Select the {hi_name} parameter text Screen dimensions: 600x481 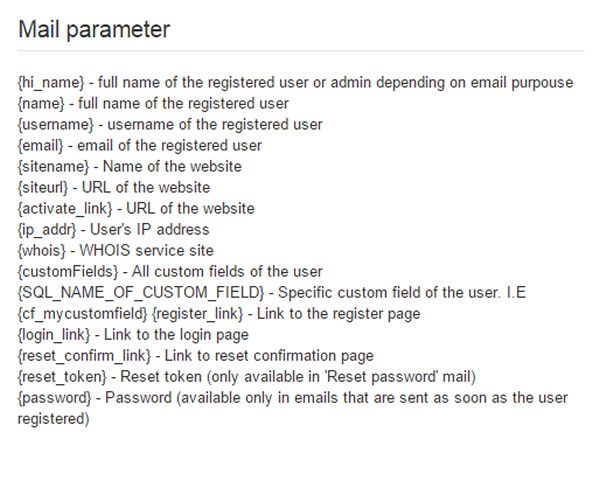(51, 83)
